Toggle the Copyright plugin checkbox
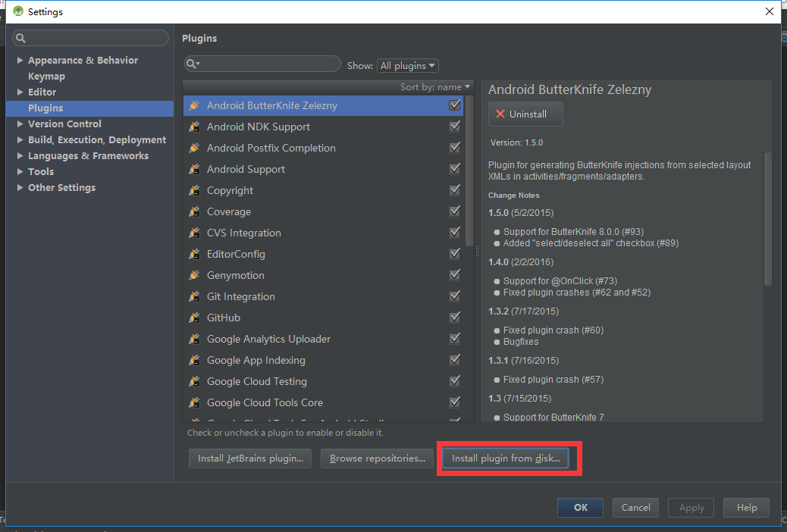787x532 pixels. click(455, 189)
